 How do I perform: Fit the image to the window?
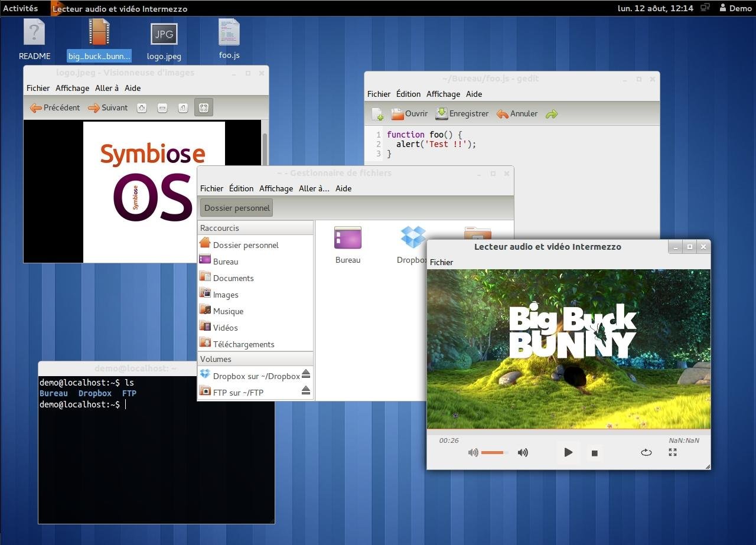203,107
